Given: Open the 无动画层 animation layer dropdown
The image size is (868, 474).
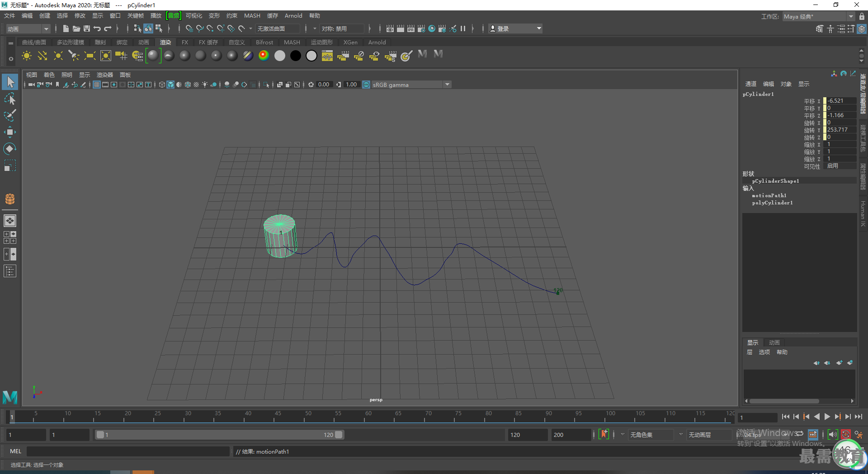Looking at the screenshot, I should tap(709, 435).
